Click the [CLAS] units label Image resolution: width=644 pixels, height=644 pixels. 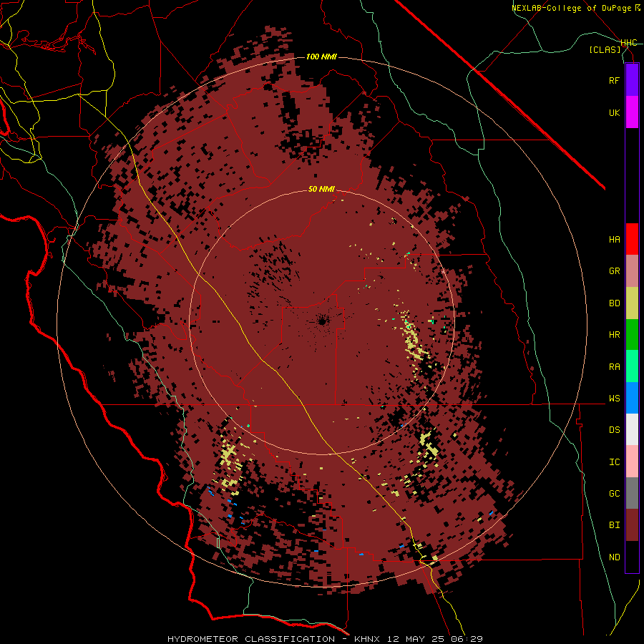point(605,50)
